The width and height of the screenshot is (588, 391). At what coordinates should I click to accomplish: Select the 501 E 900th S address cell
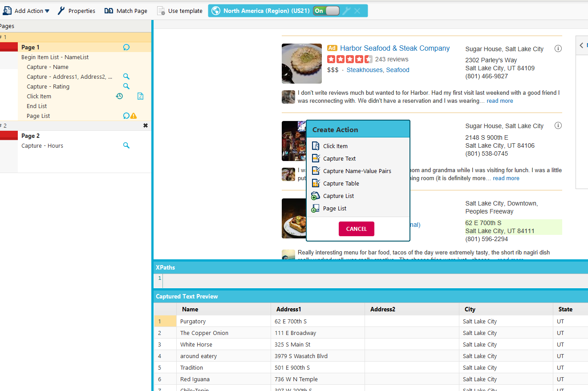tap(318, 367)
